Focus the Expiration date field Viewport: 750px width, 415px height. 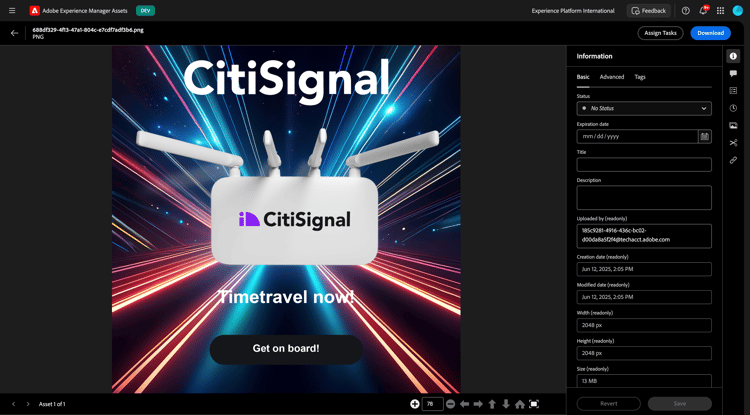(x=637, y=136)
